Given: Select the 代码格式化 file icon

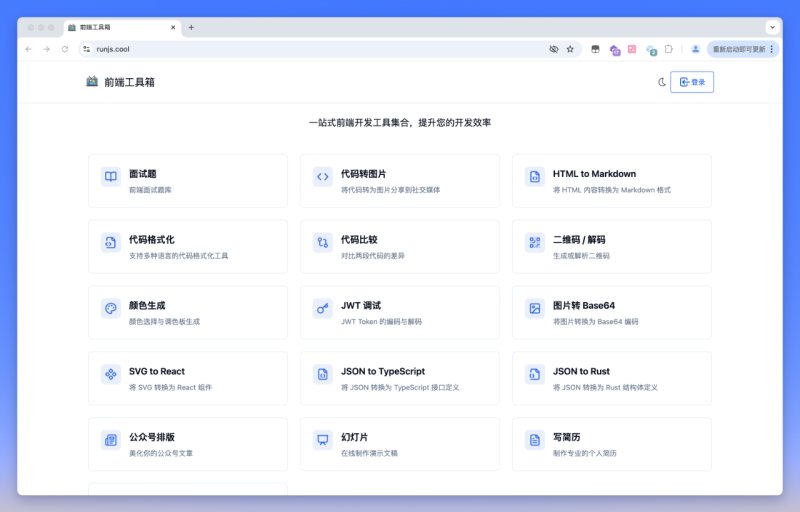Looking at the screenshot, I should point(111,242).
